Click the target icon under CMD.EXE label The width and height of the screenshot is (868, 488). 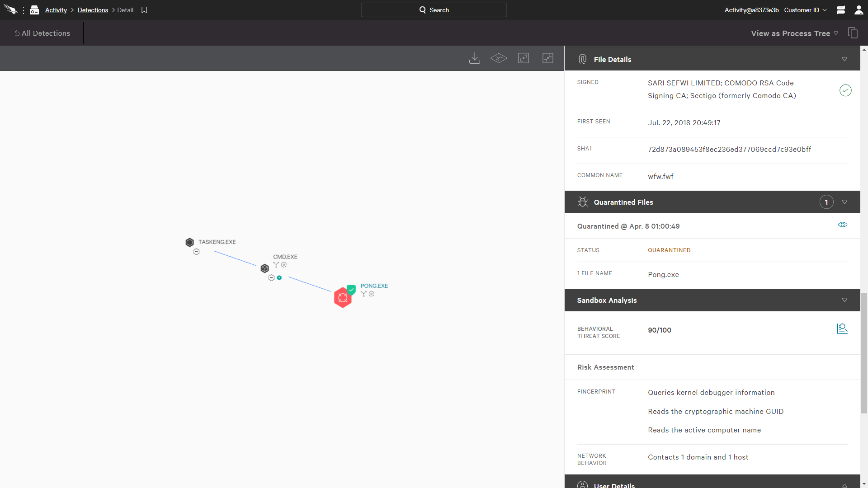coord(284,265)
